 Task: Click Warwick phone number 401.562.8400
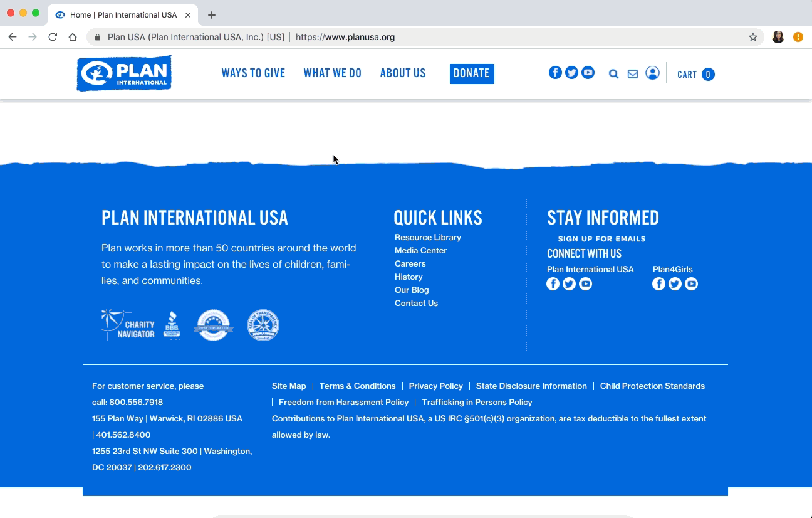coord(123,435)
